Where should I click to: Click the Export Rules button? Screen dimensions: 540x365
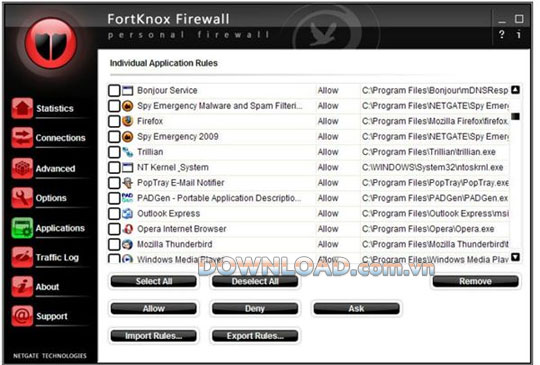(255, 336)
